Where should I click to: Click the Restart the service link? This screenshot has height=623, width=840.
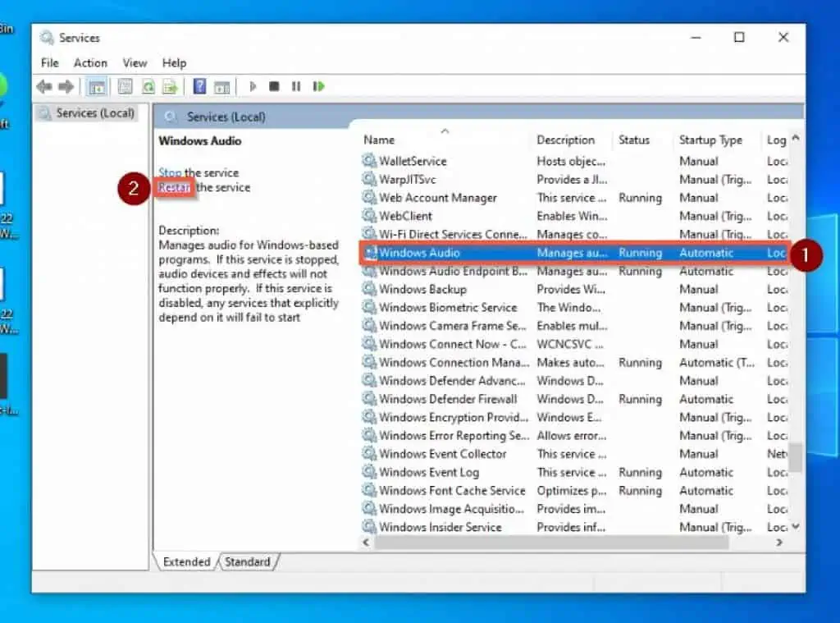coord(174,187)
